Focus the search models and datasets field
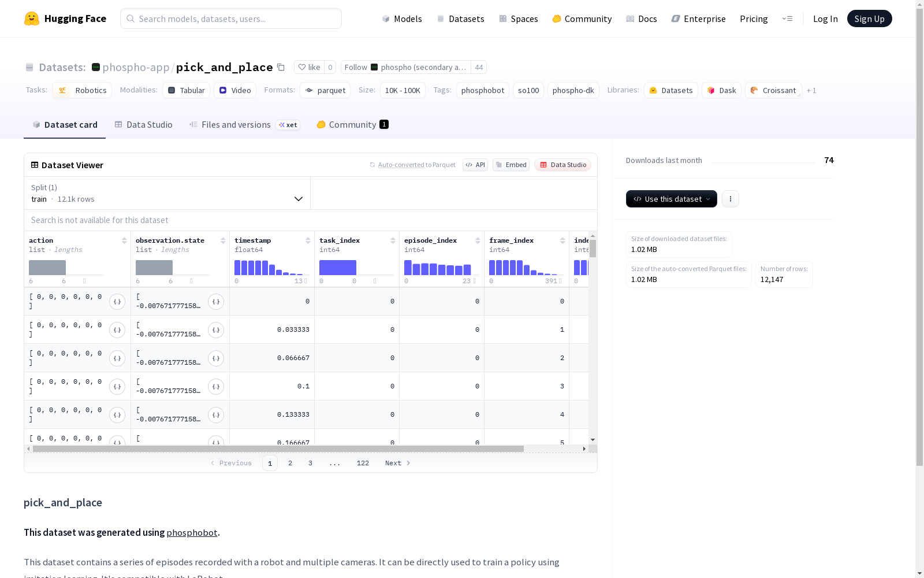Screen dimensions: 924x578 click(x=231, y=18)
